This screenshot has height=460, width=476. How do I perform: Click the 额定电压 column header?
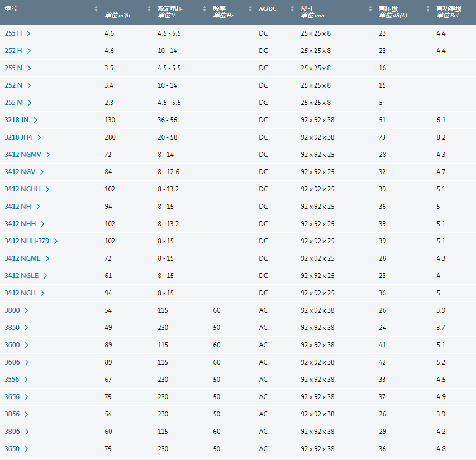(170, 9)
